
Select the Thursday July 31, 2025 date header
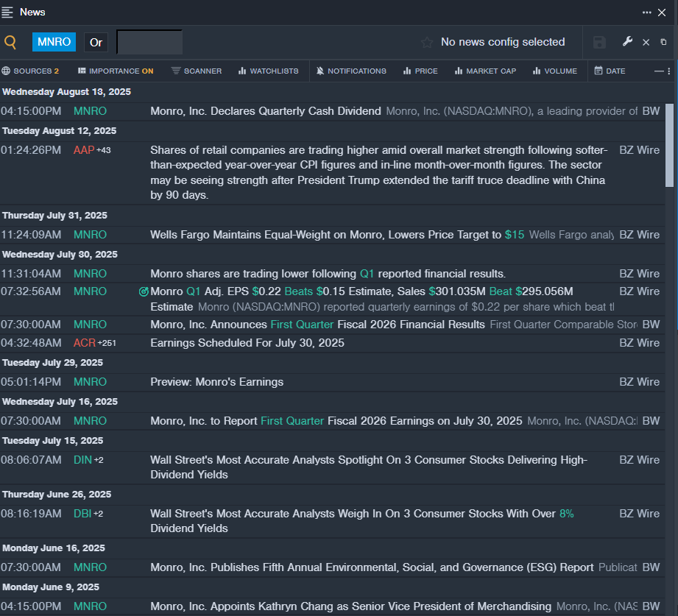point(55,216)
